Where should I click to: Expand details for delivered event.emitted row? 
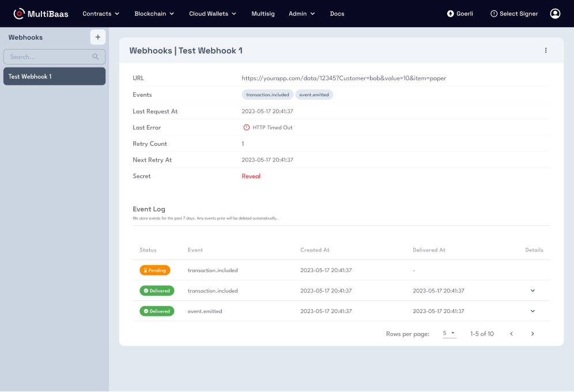(x=533, y=311)
